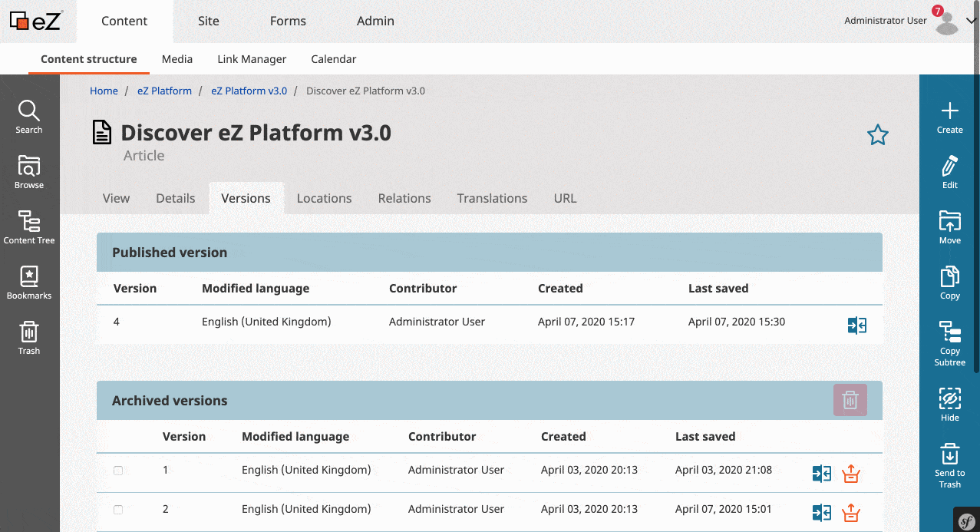980x532 pixels.
Task: Create new content
Action: (x=950, y=117)
